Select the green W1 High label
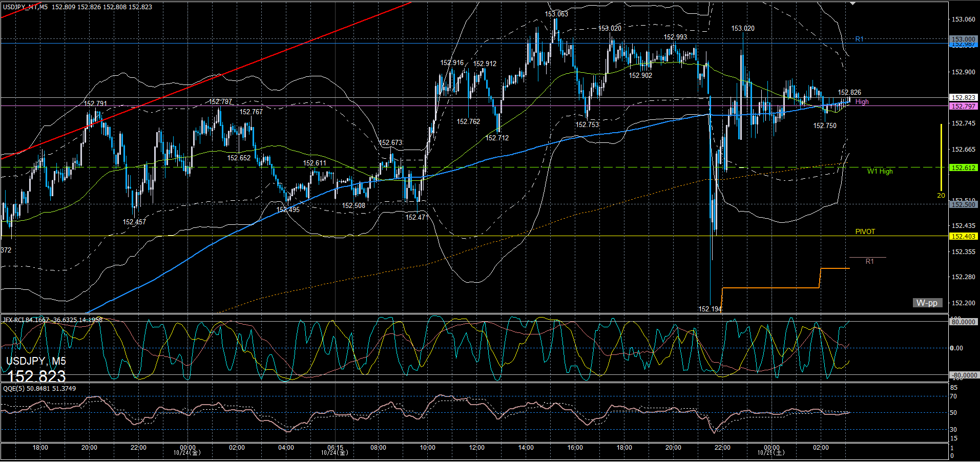 (880, 171)
